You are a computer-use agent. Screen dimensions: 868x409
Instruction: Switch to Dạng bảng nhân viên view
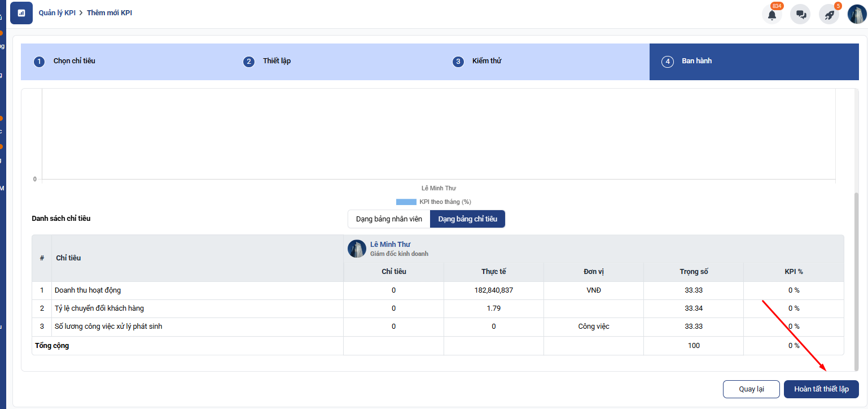[x=389, y=219]
